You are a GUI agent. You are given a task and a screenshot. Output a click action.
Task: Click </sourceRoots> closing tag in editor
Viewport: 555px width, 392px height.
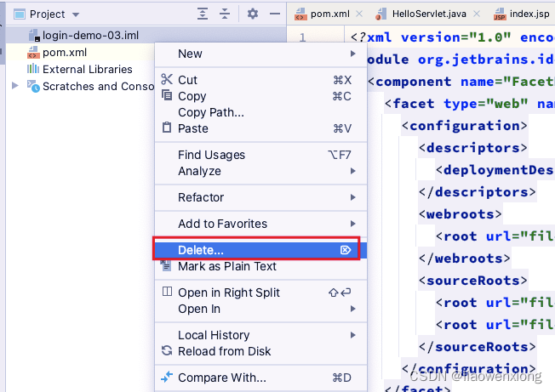(478, 347)
